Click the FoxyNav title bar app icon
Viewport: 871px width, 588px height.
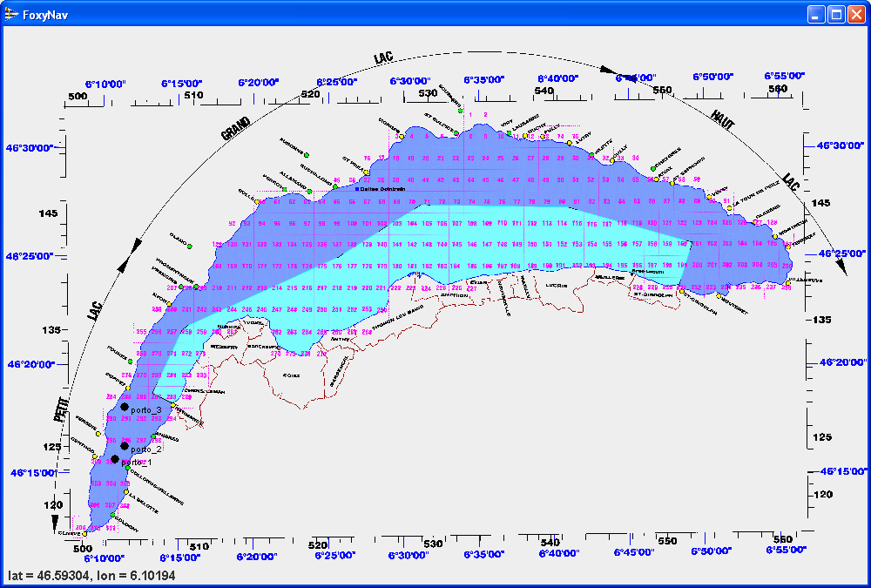click(11, 15)
